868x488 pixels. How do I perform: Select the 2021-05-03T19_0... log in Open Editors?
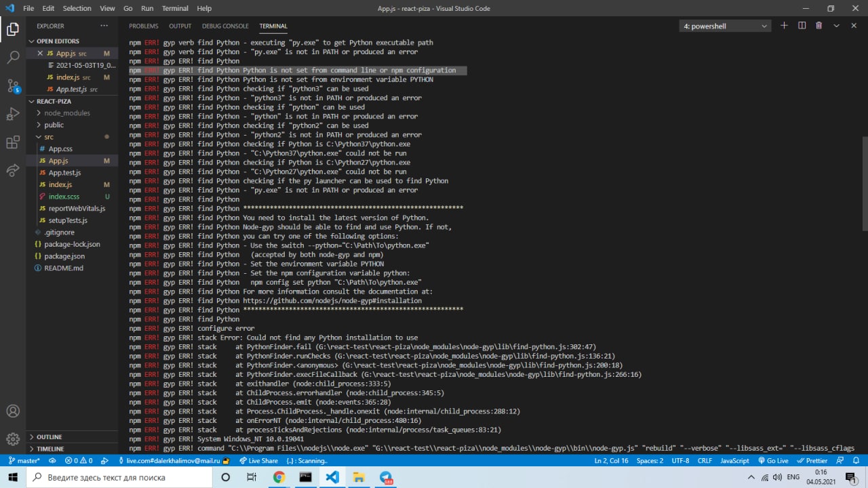(72, 66)
